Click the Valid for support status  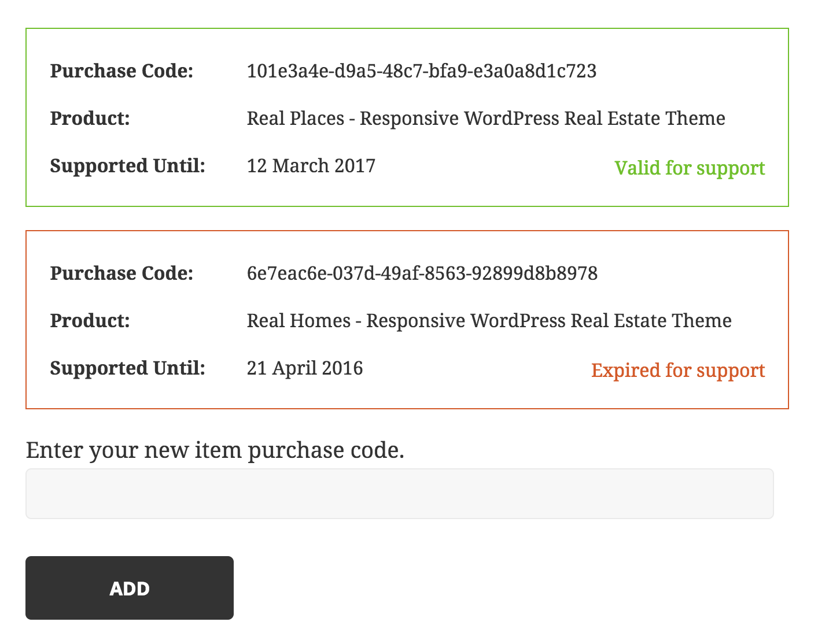tap(690, 168)
